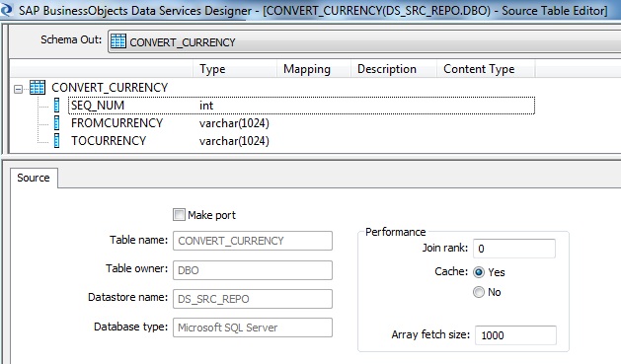Click the Datastore name field
The height and width of the screenshot is (364, 621).
click(x=253, y=299)
